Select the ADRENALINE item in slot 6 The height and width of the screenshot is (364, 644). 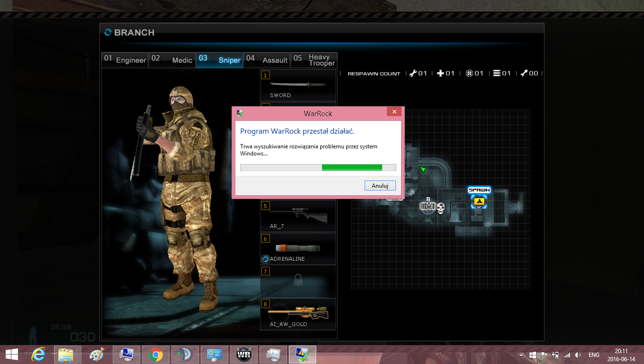(x=298, y=248)
